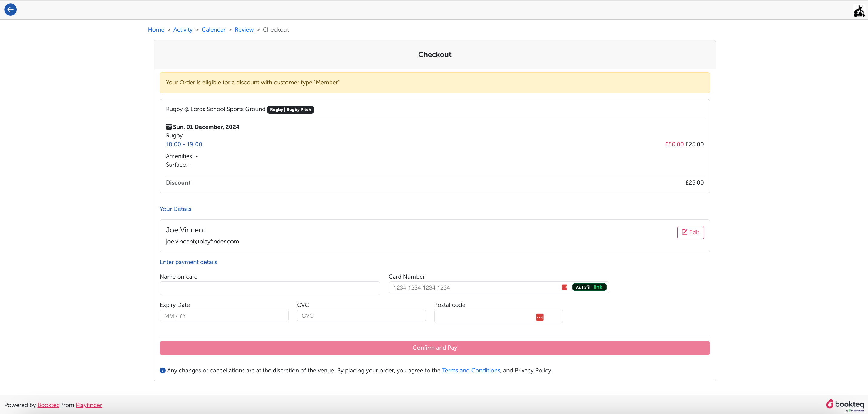Screen dimensions: 868x414
Task: Click the Enter payment details heading
Action: [x=188, y=262]
